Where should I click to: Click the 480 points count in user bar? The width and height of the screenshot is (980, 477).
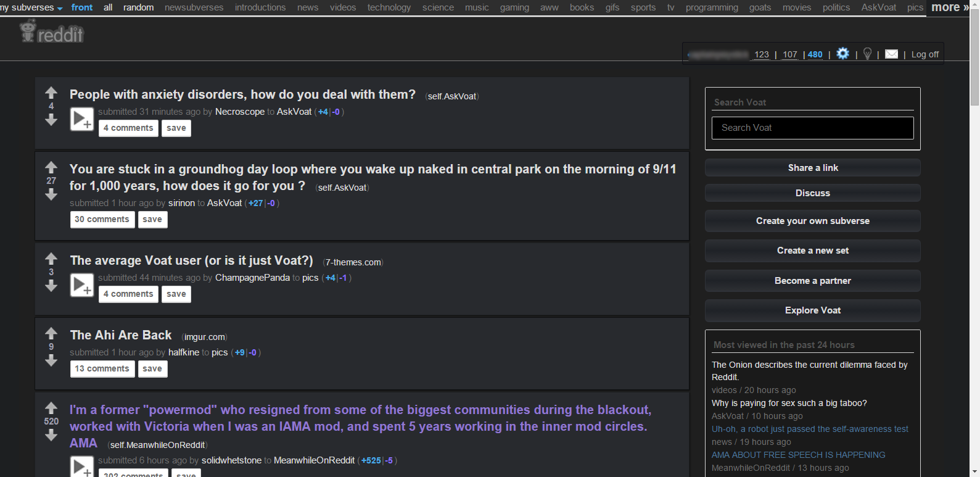coord(815,54)
